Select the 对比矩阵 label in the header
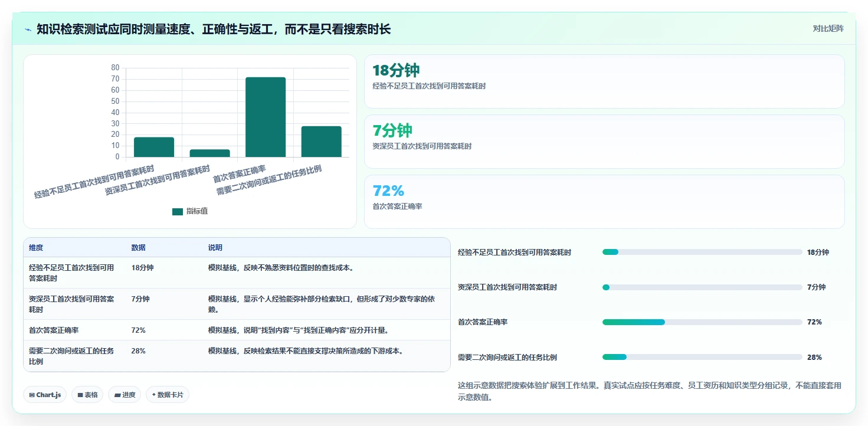 pyautogui.click(x=828, y=29)
